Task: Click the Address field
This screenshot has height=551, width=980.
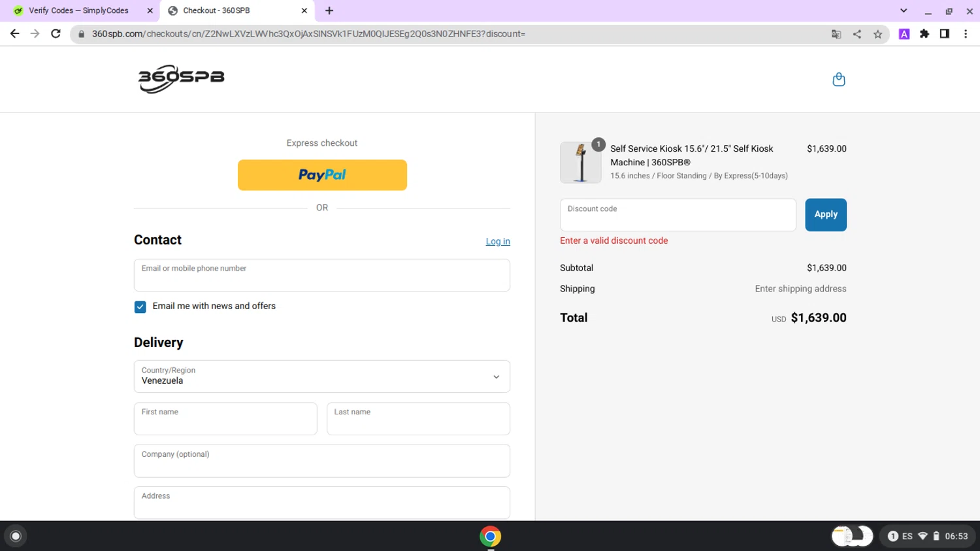Action: tap(322, 503)
